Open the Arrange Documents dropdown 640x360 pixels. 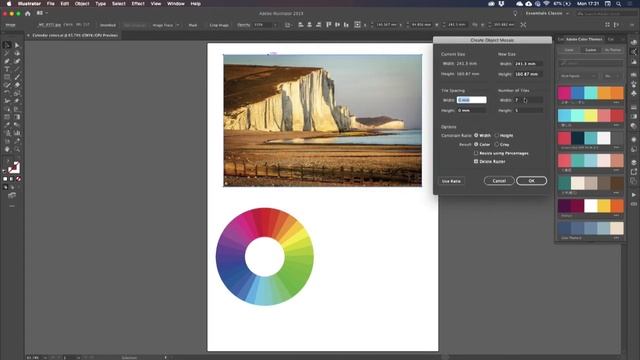pyautogui.click(x=42, y=13)
